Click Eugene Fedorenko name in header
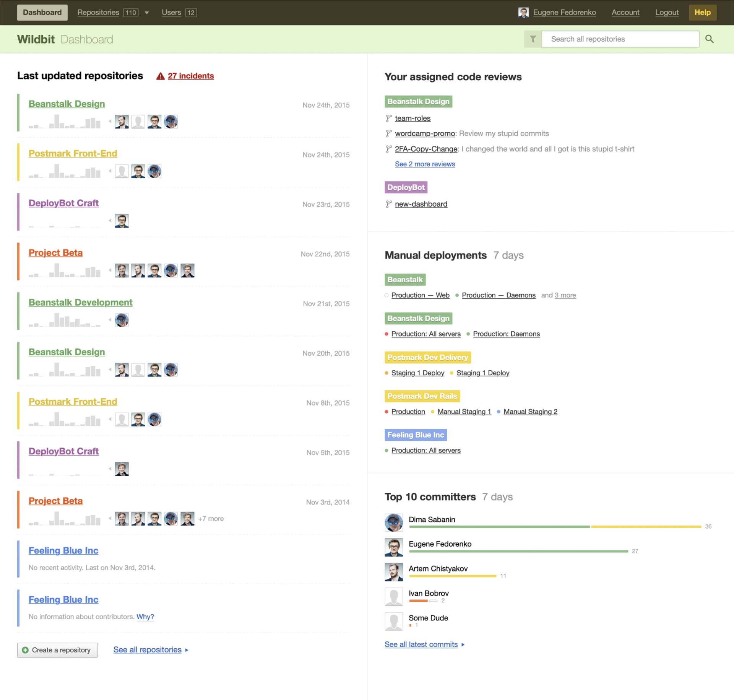The image size is (734, 700). pos(564,12)
